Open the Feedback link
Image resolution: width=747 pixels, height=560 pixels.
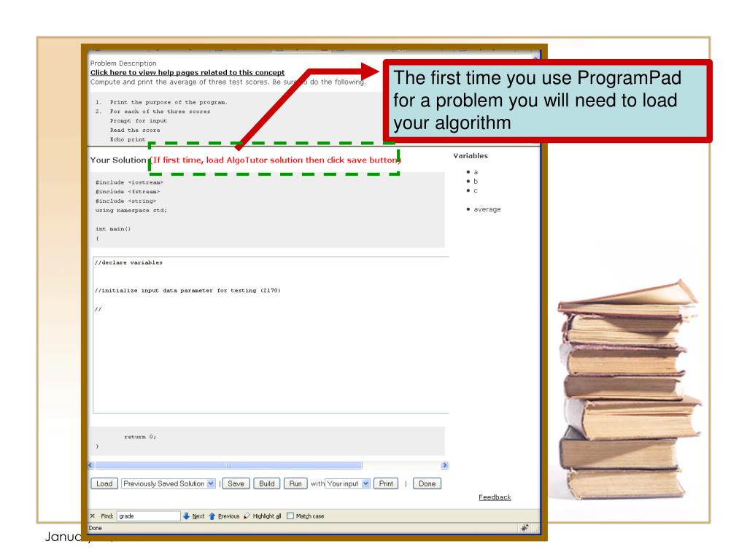pos(495,497)
